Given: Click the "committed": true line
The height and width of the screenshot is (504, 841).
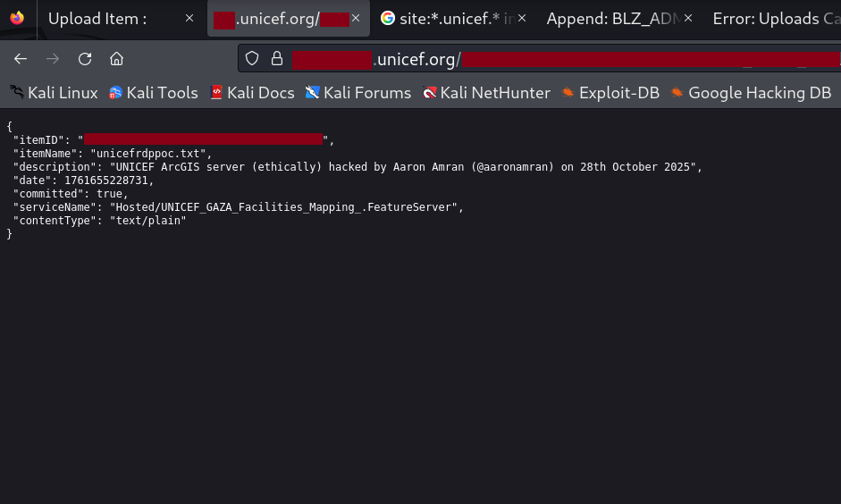Looking at the screenshot, I should (x=71, y=194).
